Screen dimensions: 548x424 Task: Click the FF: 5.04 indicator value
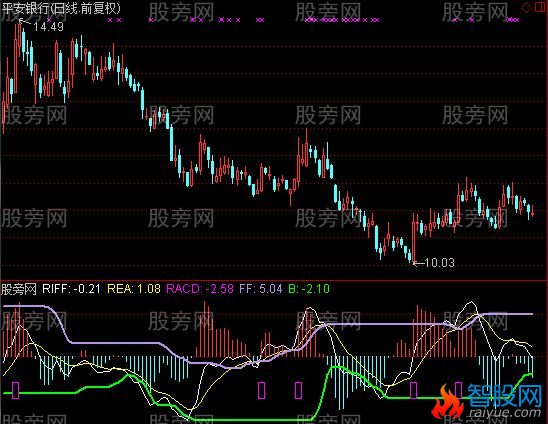[x=261, y=289]
